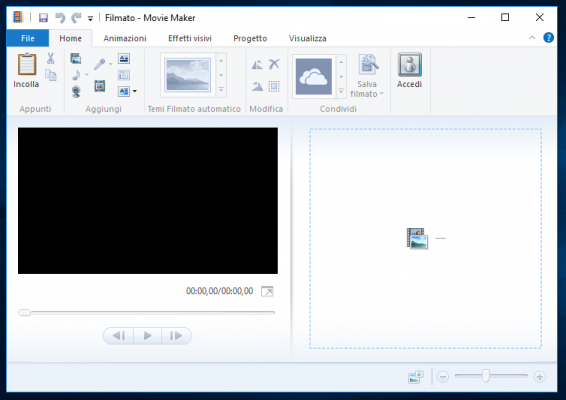Add videos and photos via ribbon icon
The image size is (566, 400).
point(75,58)
